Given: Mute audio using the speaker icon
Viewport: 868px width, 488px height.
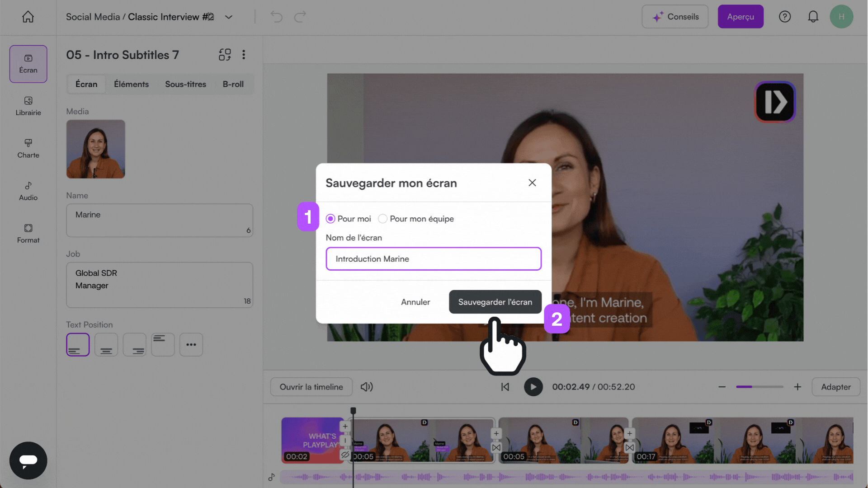Looking at the screenshot, I should (x=367, y=387).
